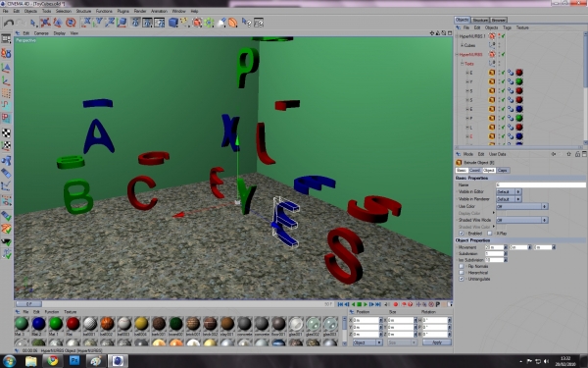Switch to the Browser tab
Screen dimensions: 588x368
(x=499, y=20)
